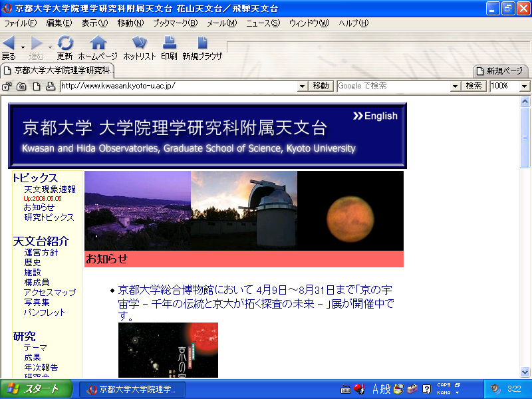This screenshot has height=399, width=532.
Task: Open the 写真集 link
Action: point(37,302)
